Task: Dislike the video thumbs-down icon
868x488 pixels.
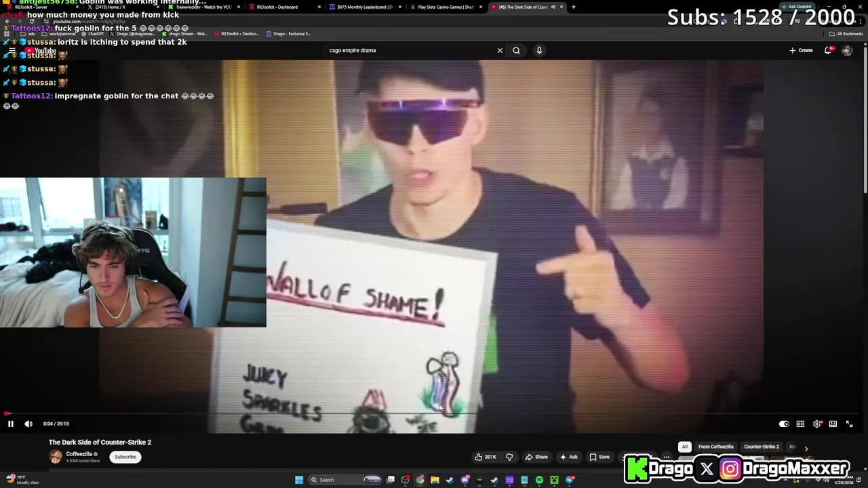Action: pyautogui.click(x=509, y=457)
